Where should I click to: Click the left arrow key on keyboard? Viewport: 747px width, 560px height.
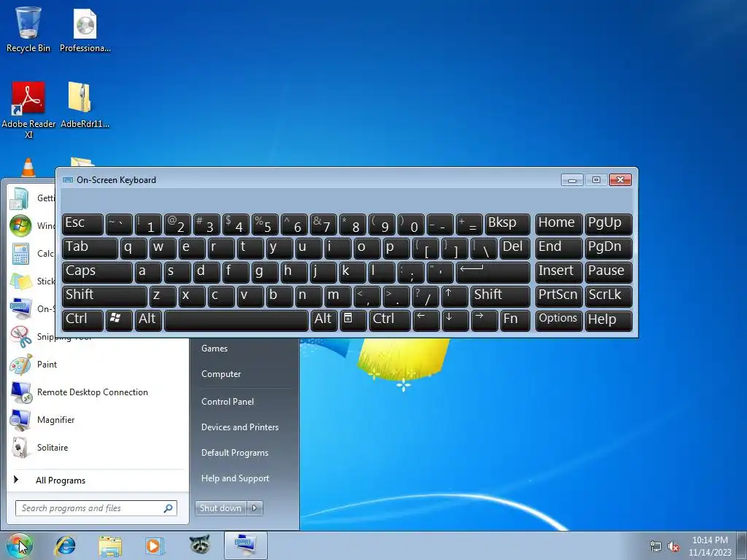(x=426, y=319)
